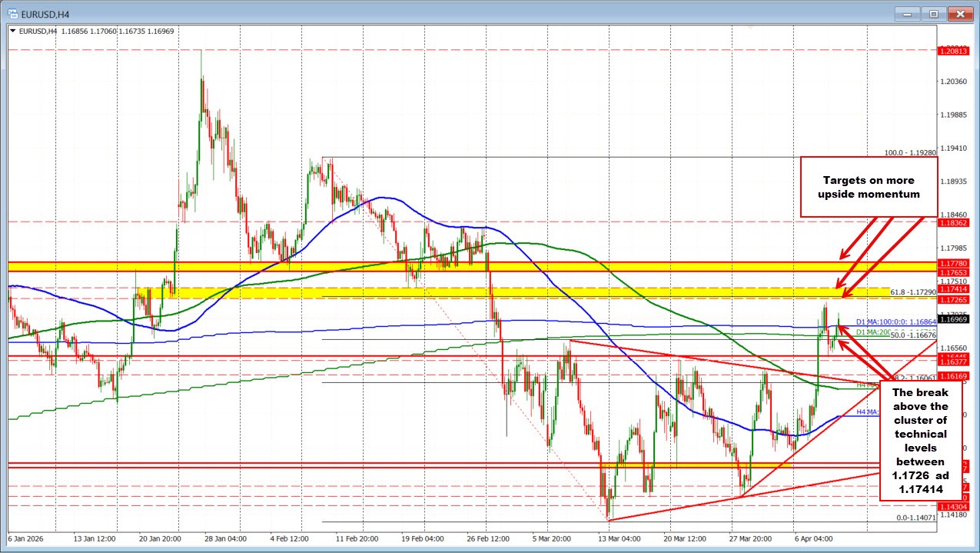Click the 1.20813 resistance price label
The width and height of the screenshot is (980, 553).
point(953,51)
